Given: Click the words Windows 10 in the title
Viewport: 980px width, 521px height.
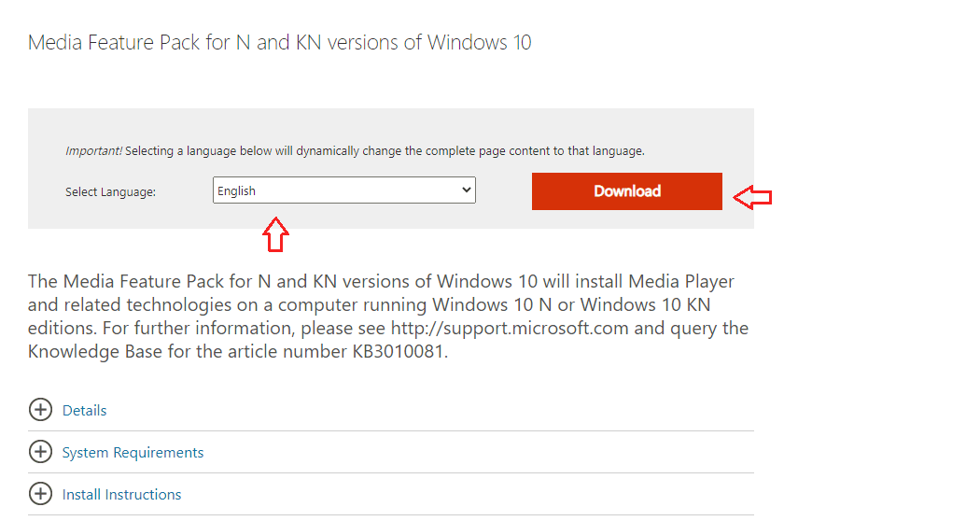Looking at the screenshot, I should tap(480, 43).
